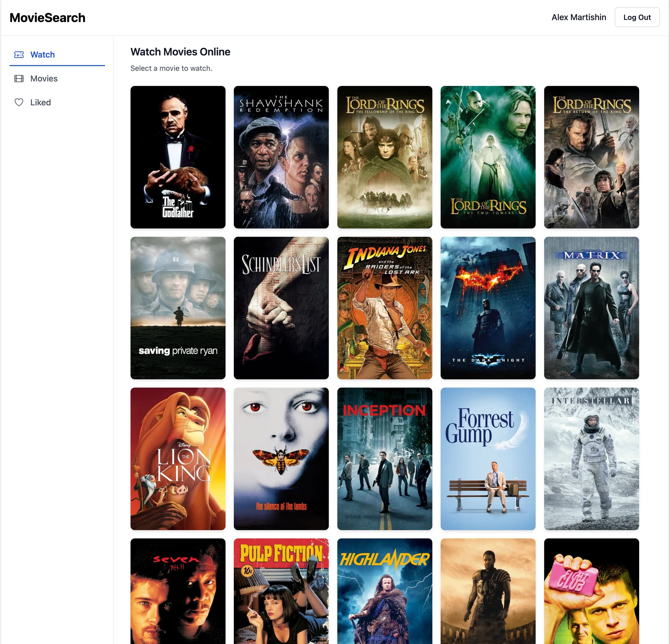Click the Watch ticket icon in sidebar
Viewport: 669px width, 644px height.
coord(19,55)
